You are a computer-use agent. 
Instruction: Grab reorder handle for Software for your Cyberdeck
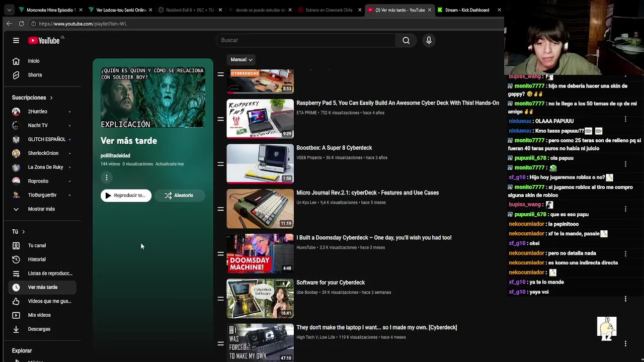220,299
